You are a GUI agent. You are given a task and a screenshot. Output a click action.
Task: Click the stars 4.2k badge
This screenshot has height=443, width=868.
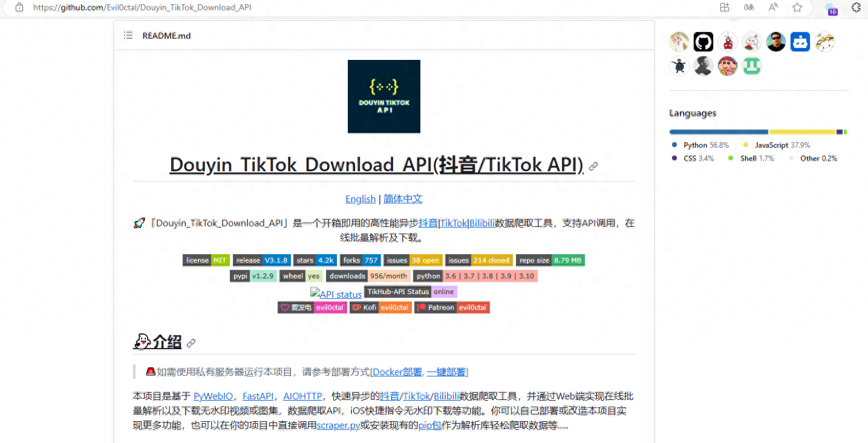[315, 260]
